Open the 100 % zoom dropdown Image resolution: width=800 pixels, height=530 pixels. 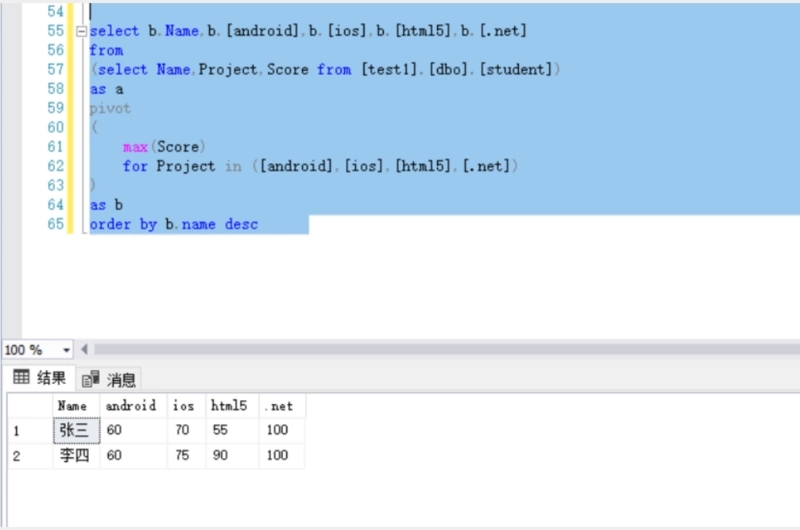pos(67,350)
